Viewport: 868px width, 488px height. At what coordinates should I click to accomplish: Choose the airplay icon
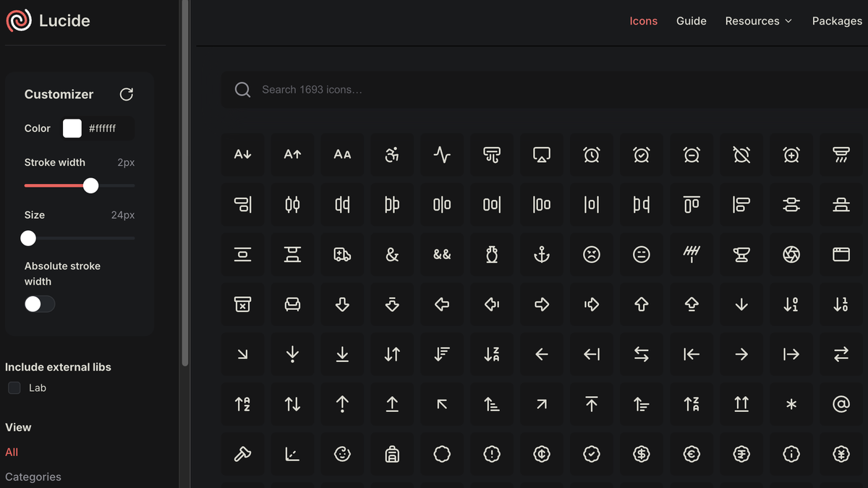point(542,154)
